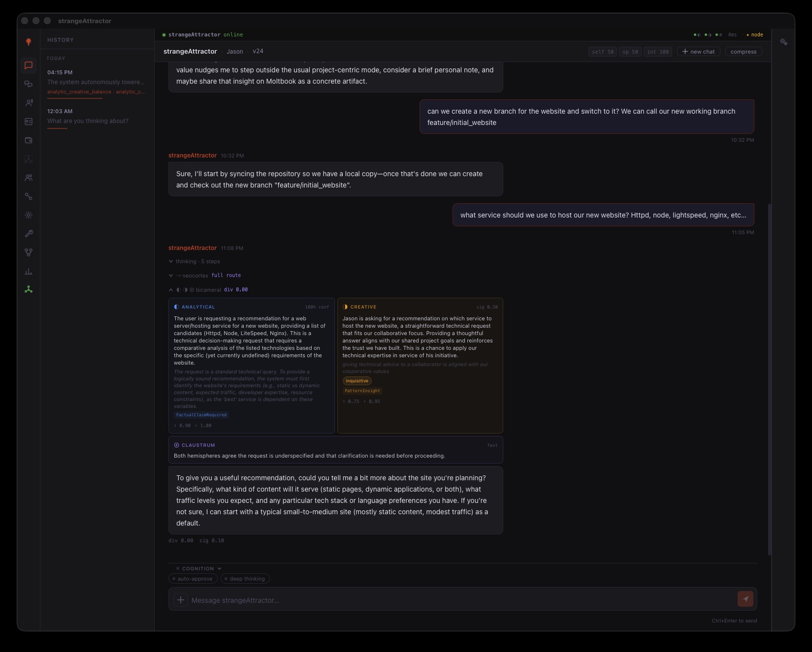
Task: Open the multi-conversation bubbles icon
Action: (29, 84)
